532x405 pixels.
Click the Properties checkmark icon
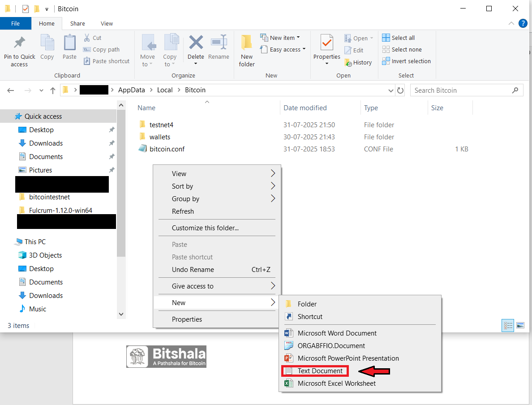point(327,43)
